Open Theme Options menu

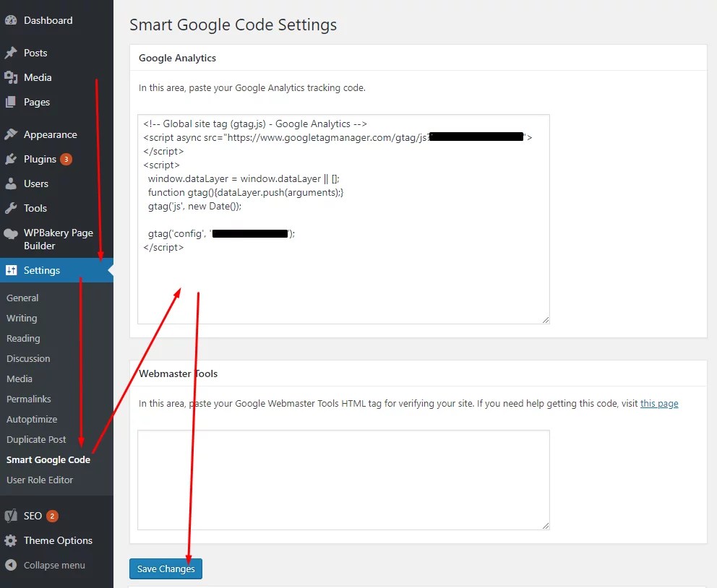click(x=56, y=540)
